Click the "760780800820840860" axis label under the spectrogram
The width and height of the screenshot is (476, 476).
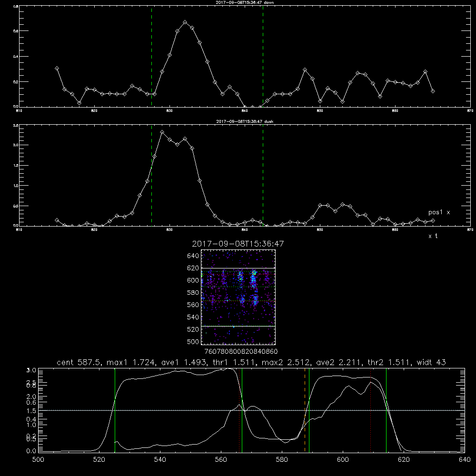click(x=241, y=351)
